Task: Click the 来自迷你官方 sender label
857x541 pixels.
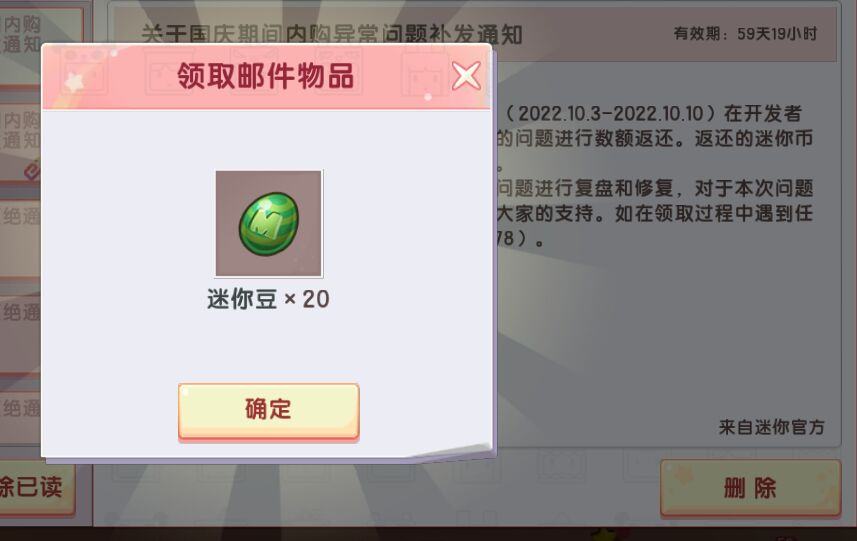Action: tap(771, 427)
